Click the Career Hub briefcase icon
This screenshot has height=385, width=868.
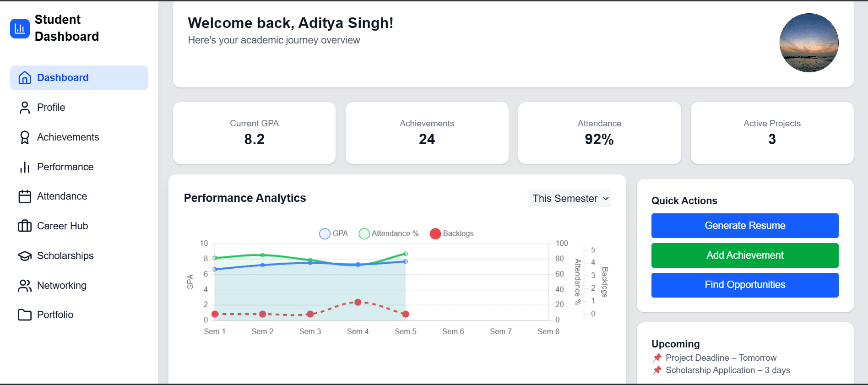(x=25, y=226)
